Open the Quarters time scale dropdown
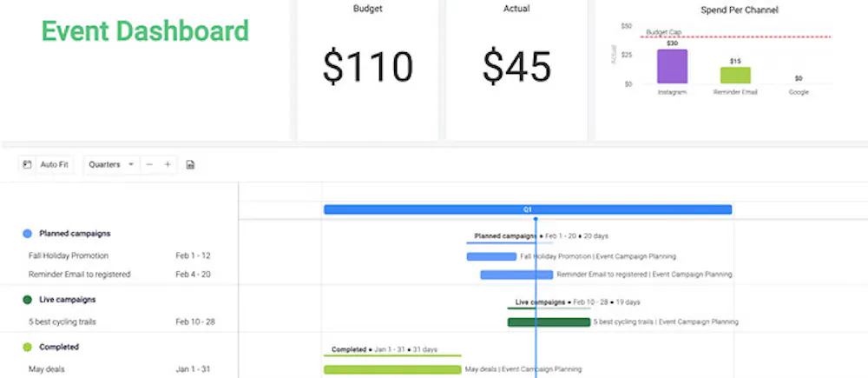This screenshot has width=868, height=378. (111, 164)
